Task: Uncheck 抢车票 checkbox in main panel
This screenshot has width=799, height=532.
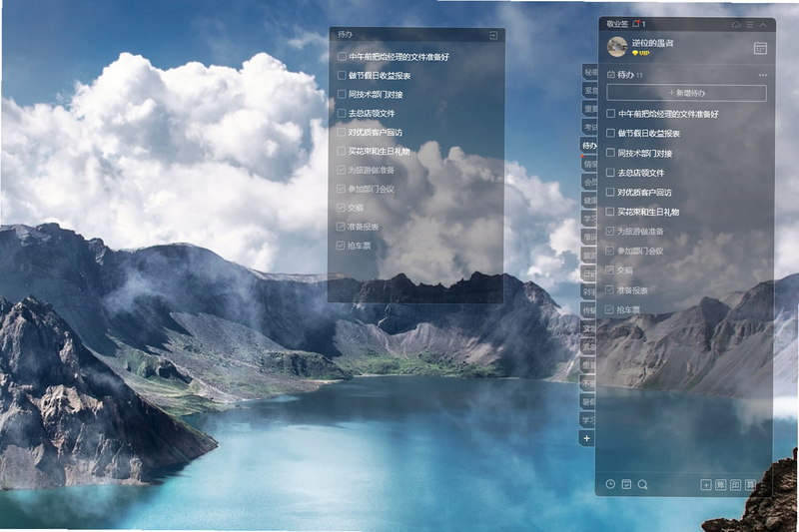Action: coord(609,309)
